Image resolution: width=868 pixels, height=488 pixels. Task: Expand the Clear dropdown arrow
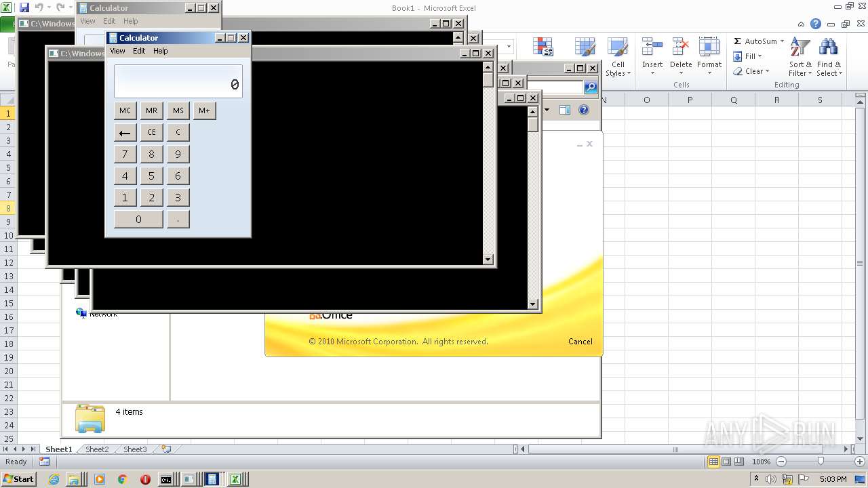point(767,71)
